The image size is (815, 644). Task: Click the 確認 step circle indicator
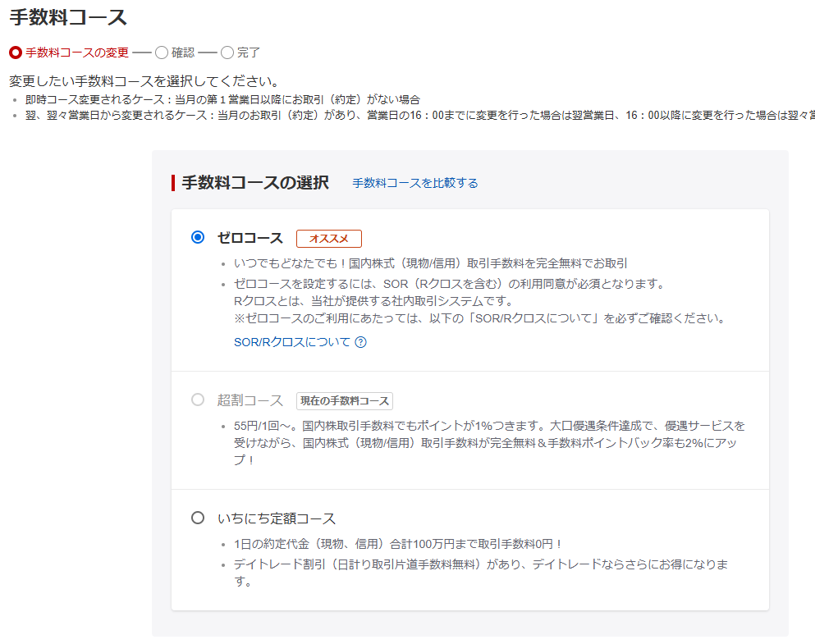(x=162, y=53)
